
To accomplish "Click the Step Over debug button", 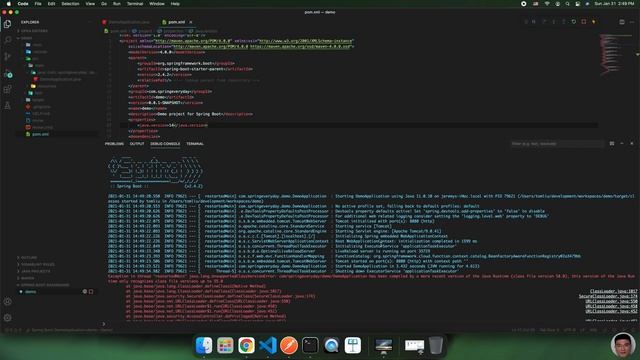I will (544, 22).
